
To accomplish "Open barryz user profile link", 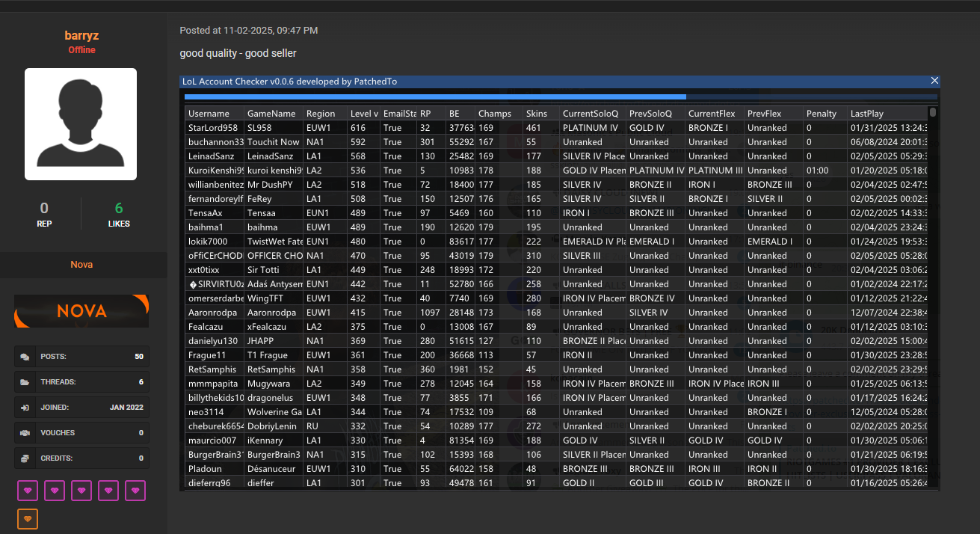I will pyautogui.click(x=81, y=36).
